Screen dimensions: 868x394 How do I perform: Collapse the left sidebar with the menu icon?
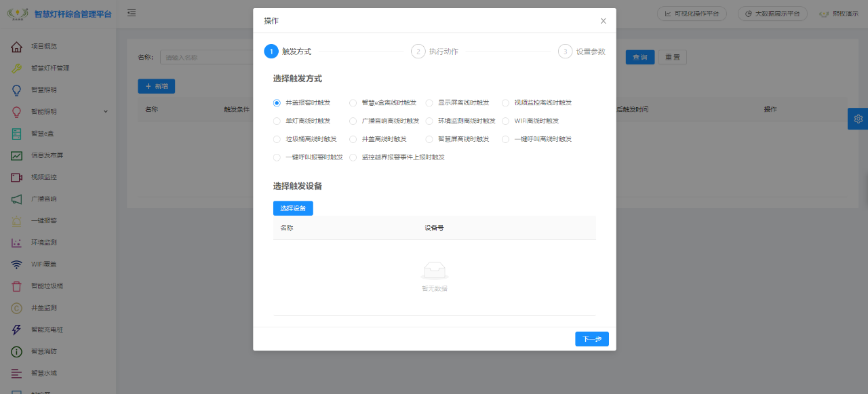131,12
